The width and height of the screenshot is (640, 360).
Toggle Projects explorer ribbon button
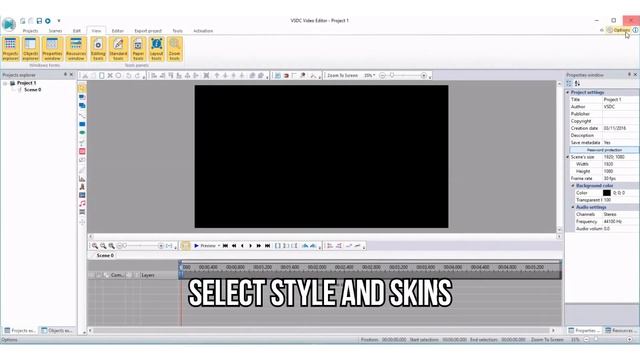point(11,49)
